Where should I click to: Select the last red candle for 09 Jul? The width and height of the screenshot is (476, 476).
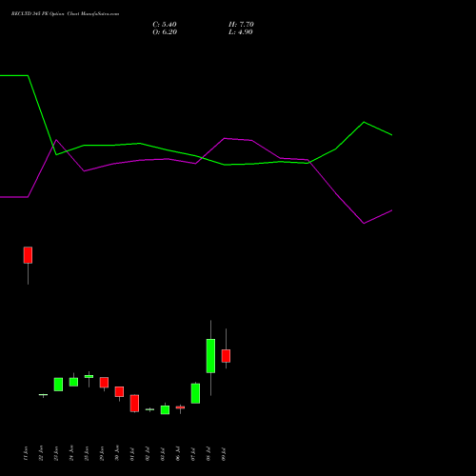(226, 356)
